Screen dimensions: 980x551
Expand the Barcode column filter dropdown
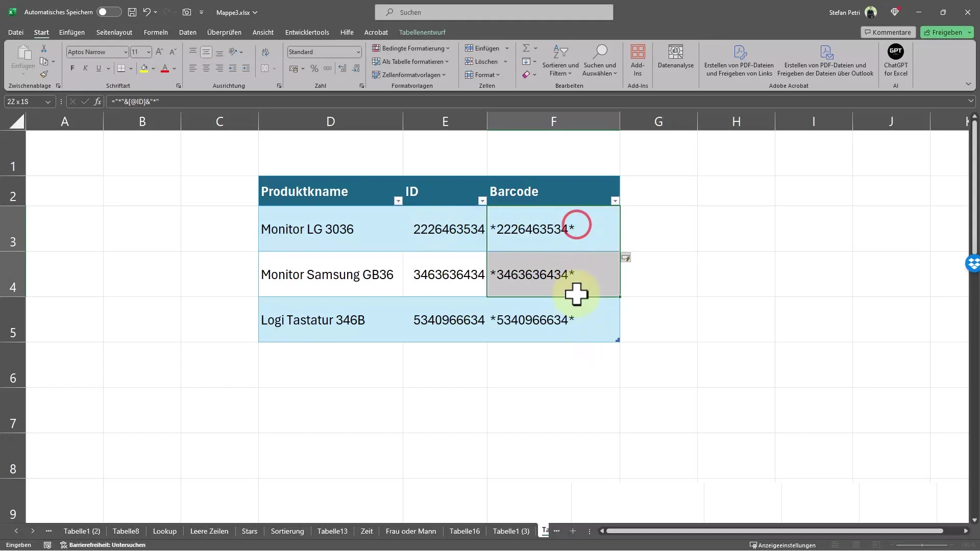pyautogui.click(x=615, y=201)
